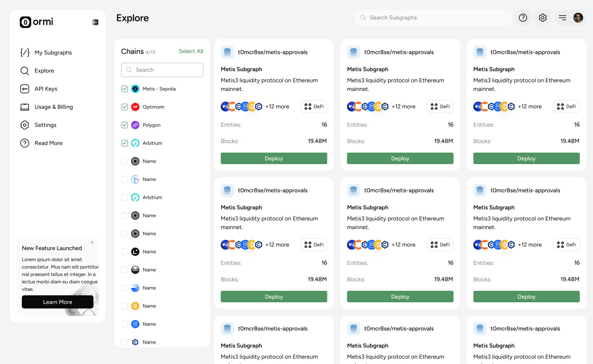Untick the already checked Arbitrum checkbox
The height and width of the screenshot is (364, 593).
124,143
